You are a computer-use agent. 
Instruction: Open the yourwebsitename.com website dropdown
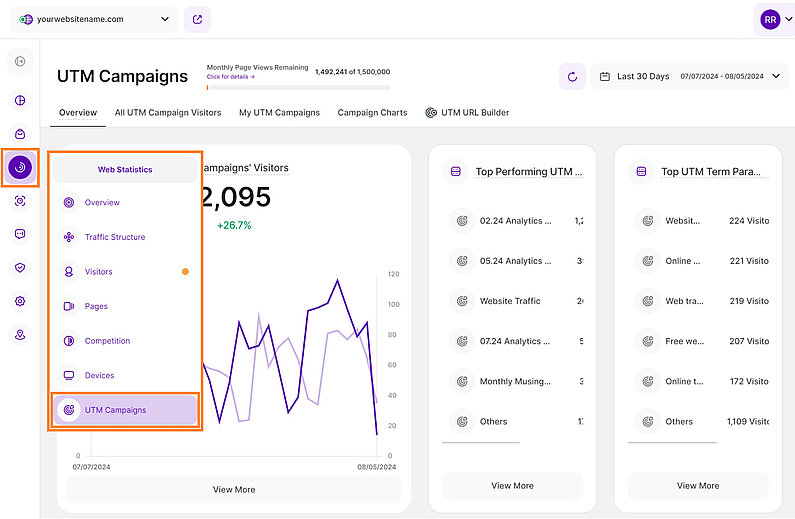click(x=95, y=19)
